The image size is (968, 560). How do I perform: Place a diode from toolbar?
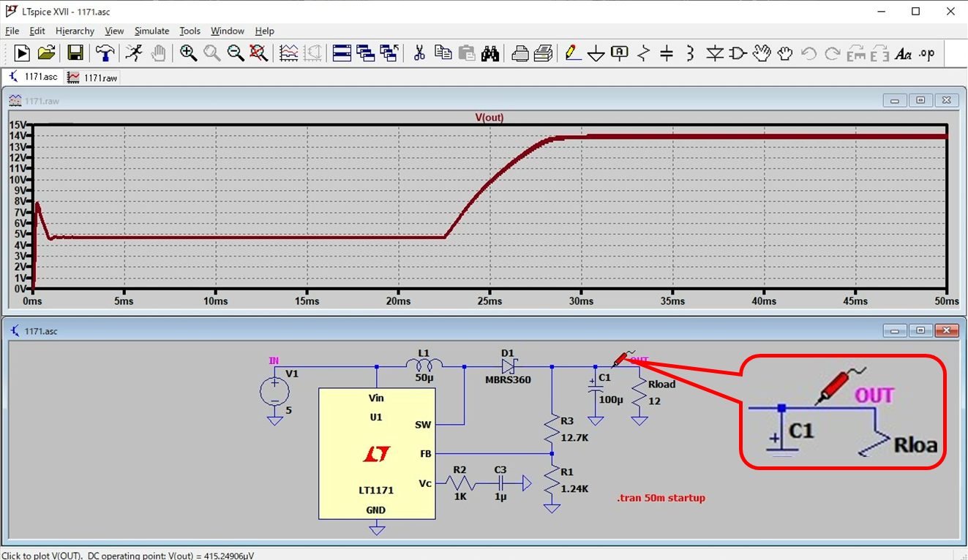point(715,53)
